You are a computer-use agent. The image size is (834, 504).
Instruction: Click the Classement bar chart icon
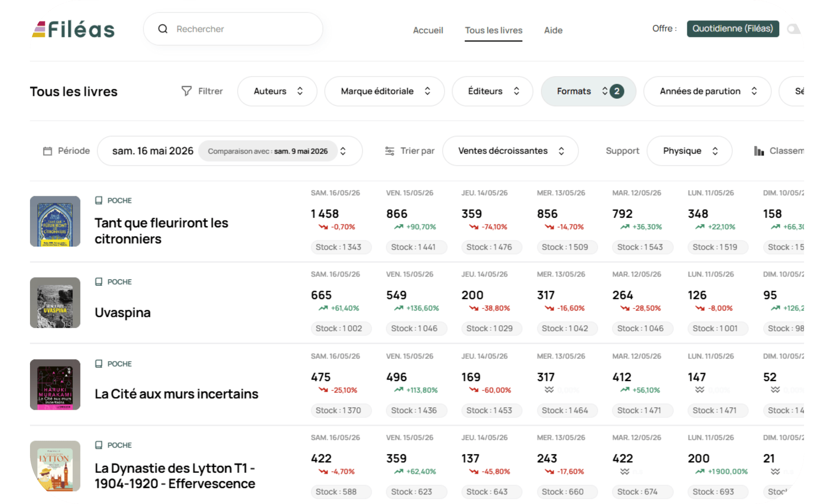tap(759, 151)
